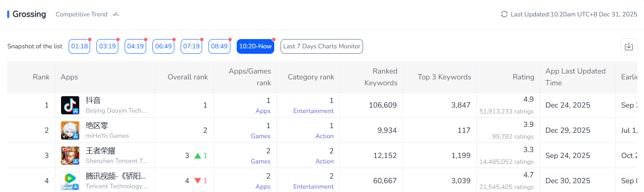The image size is (644, 192).
Task: Click the Category rank column header
Action: tap(311, 77)
